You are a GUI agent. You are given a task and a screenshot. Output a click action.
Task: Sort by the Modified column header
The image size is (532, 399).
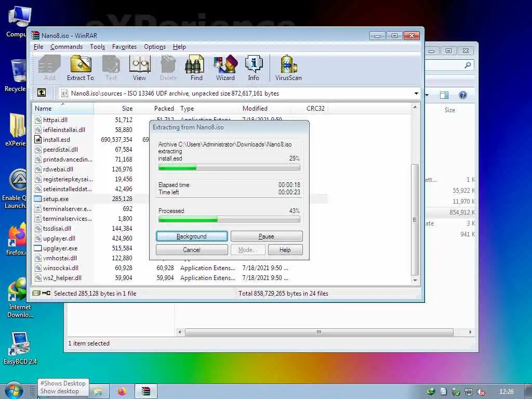[265, 109]
